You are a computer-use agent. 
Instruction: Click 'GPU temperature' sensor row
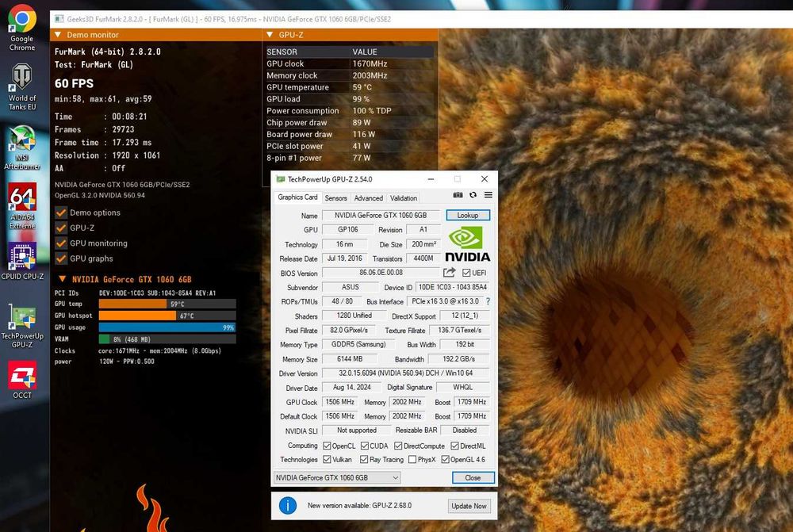[x=350, y=87]
